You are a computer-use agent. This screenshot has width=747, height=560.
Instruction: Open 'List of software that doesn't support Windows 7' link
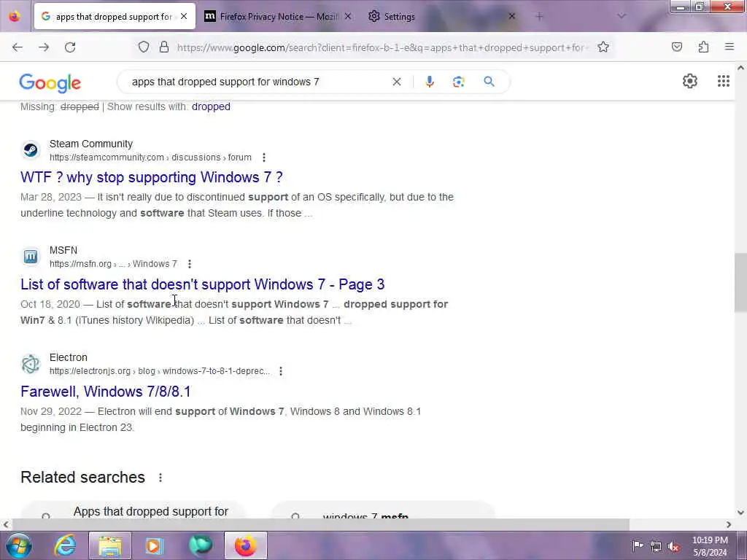pyautogui.click(x=203, y=285)
